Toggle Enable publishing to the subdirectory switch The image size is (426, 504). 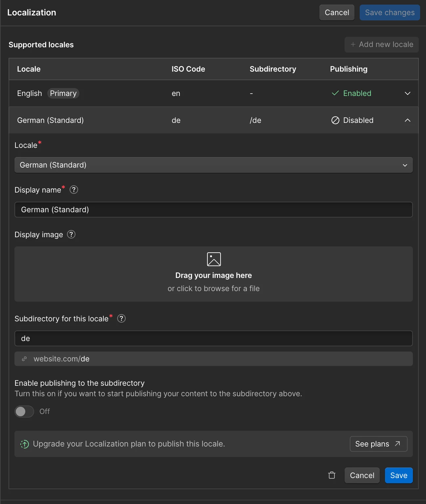(x=24, y=411)
